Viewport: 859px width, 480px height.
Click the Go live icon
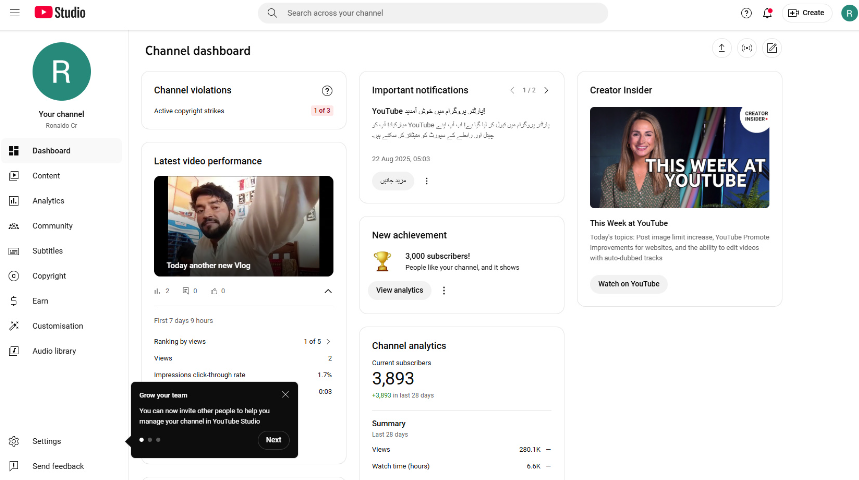pyautogui.click(x=746, y=48)
